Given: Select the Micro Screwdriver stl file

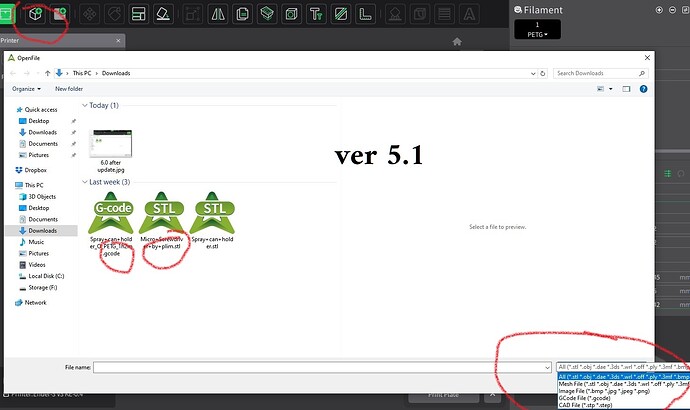Looking at the screenshot, I should click(x=161, y=221).
